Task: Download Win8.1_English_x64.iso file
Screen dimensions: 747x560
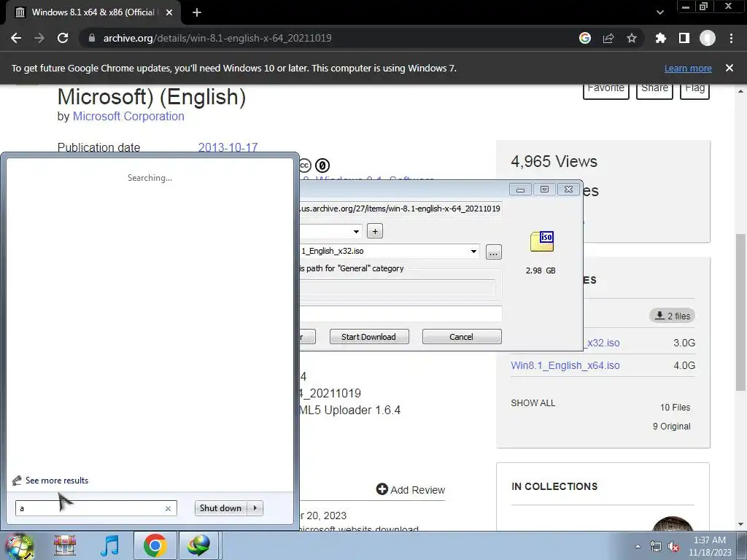Action: (565, 366)
